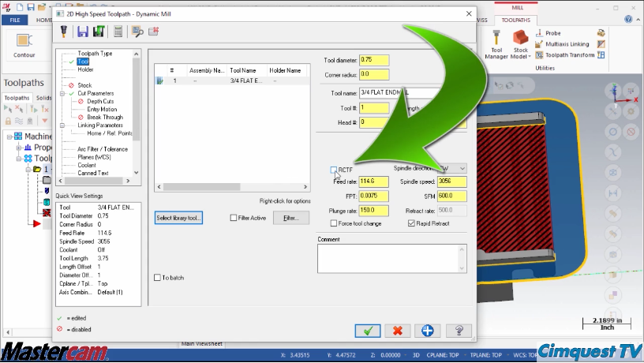Click Toolpath Transform in Utilities

pos(565,54)
